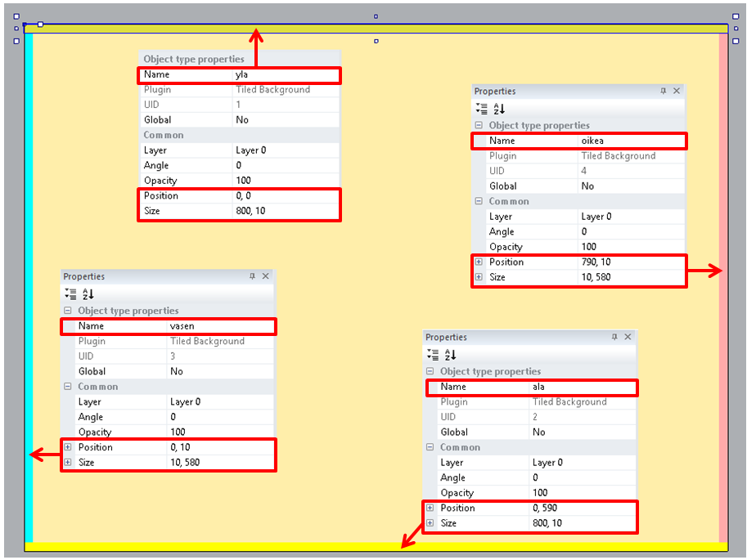Click pin icon on vasen Properties panel
Image resolution: width=747 pixels, height=560 pixels.
(x=253, y=277)
